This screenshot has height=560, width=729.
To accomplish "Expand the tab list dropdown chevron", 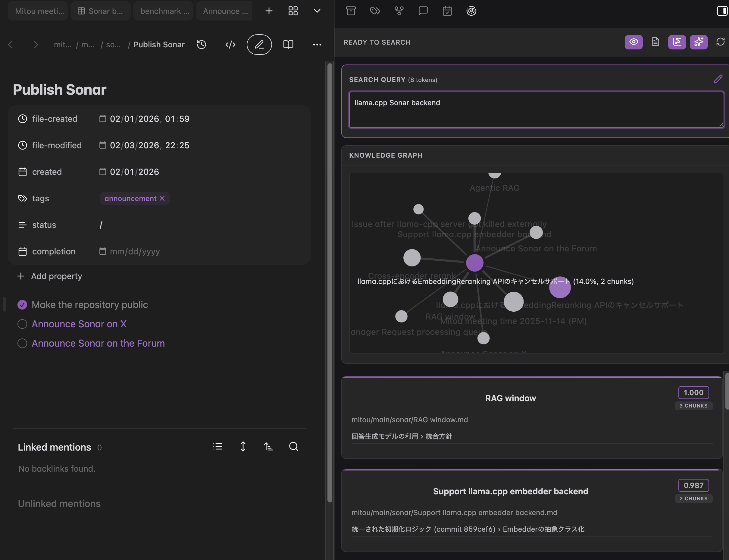I will coord(317,11).
